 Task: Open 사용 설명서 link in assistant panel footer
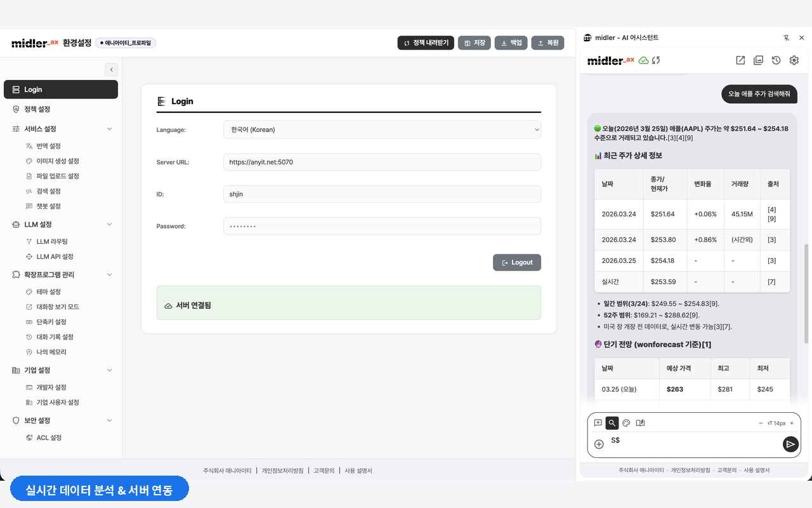point(757,471)
